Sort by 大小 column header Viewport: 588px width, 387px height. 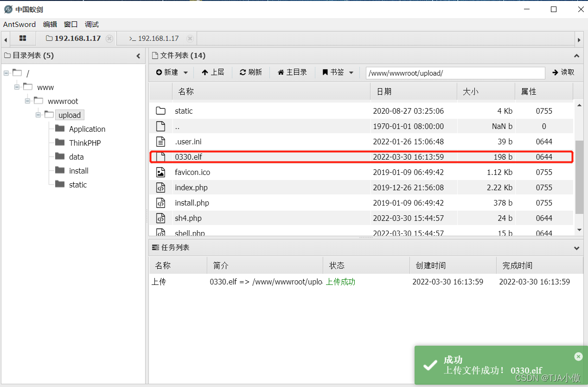[x=486, y=91]
